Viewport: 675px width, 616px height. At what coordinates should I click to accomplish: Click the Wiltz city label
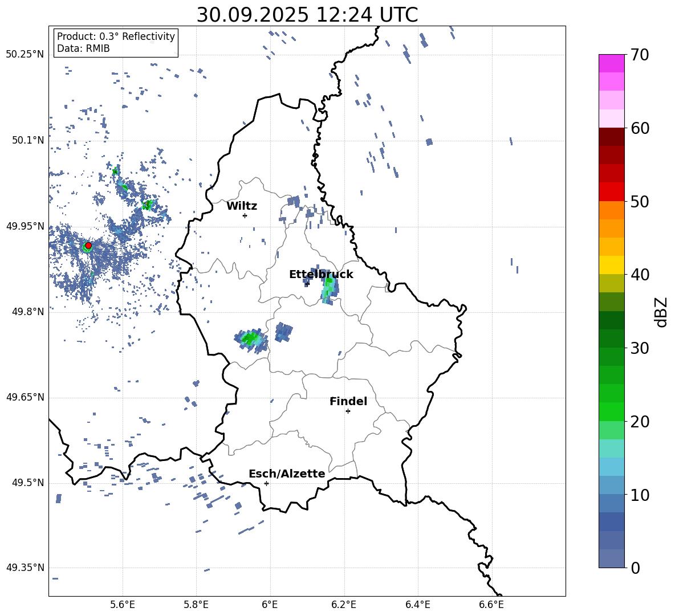pyautogui.click(x=242, y=206)
